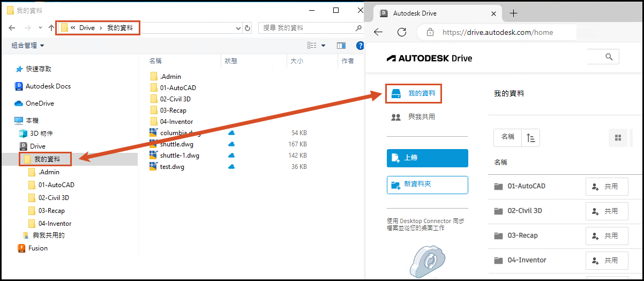This screenshot has height=281, width=644.
Task: Open 04-Inventor folder in Autodesk Drive
Action: pos(520,260)
